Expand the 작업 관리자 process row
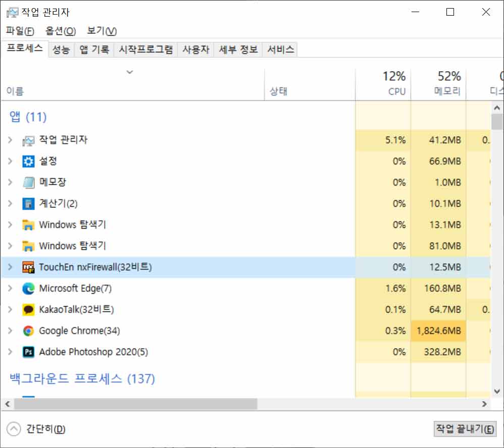504x448 pixels. [x=10, y=140]
